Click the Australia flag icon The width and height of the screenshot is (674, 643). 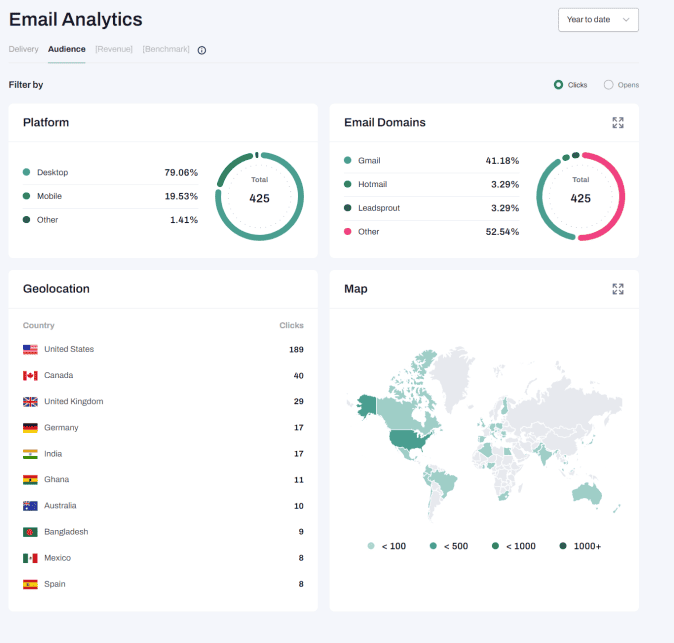click(x=30, y=506)
